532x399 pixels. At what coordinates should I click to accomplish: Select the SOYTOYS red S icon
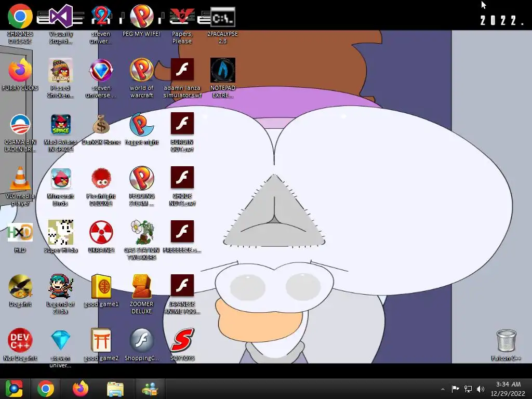coord(182,340)
